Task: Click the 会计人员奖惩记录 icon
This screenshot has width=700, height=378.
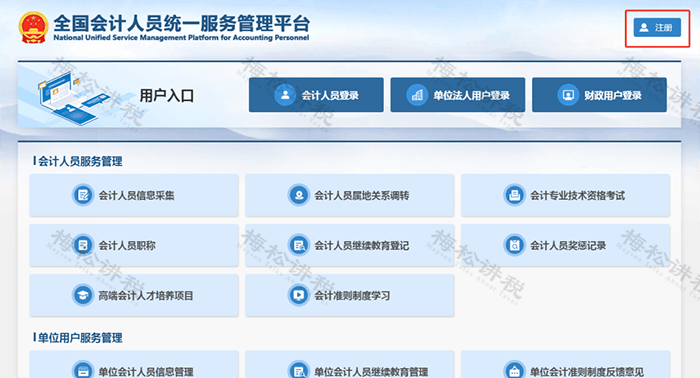Action: 514,245
